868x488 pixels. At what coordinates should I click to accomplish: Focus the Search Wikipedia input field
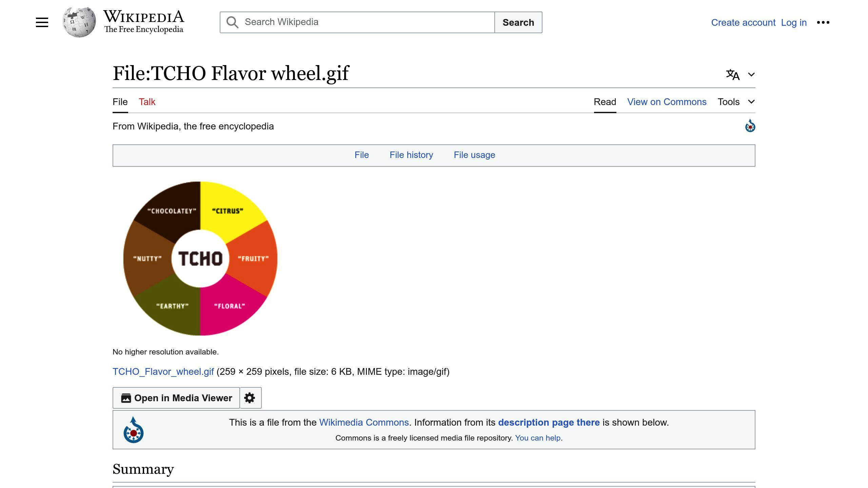[357, 22]
